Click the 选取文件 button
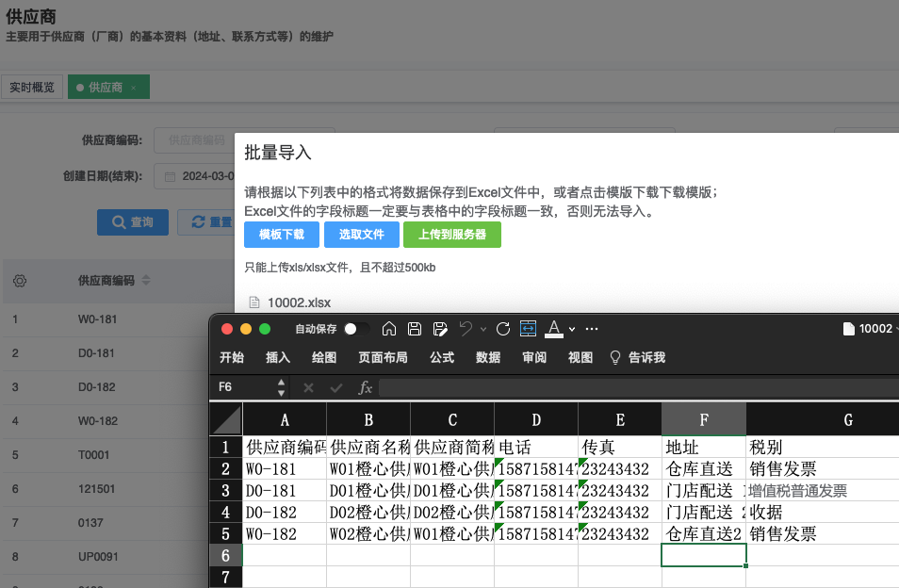The width and height of the screenshot is (899, 588). pos(361,235)
